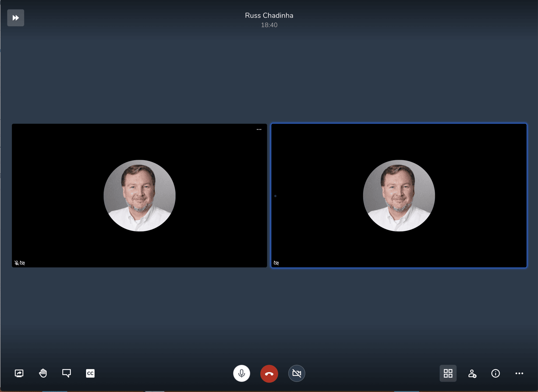Click the Russ Chadinha call title

pos(269,15)
